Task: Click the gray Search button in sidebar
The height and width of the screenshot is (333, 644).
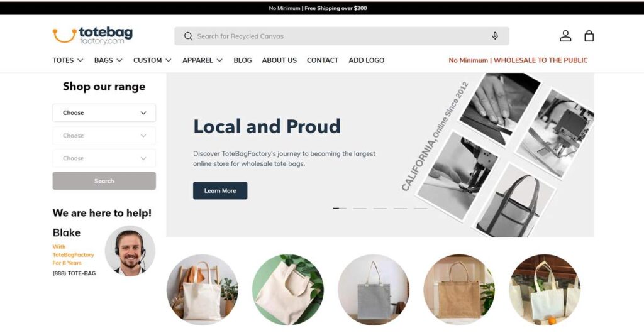Action: pos(104,181)
